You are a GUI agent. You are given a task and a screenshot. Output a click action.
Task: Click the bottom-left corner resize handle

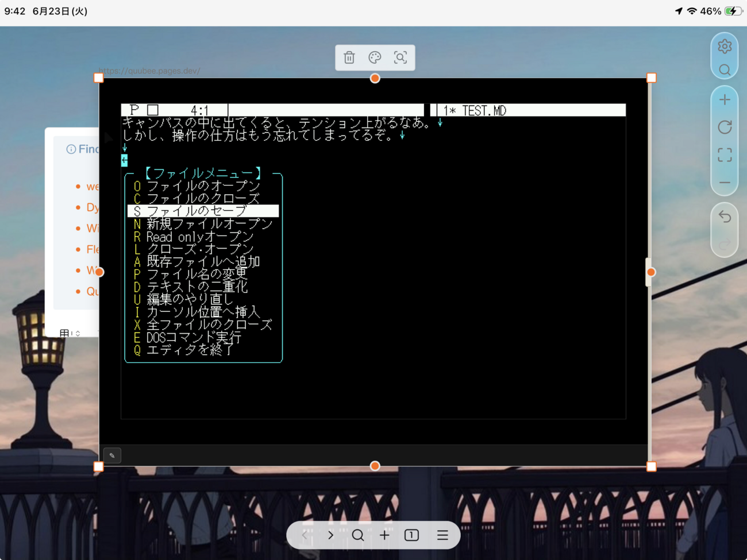click(99, 466)
